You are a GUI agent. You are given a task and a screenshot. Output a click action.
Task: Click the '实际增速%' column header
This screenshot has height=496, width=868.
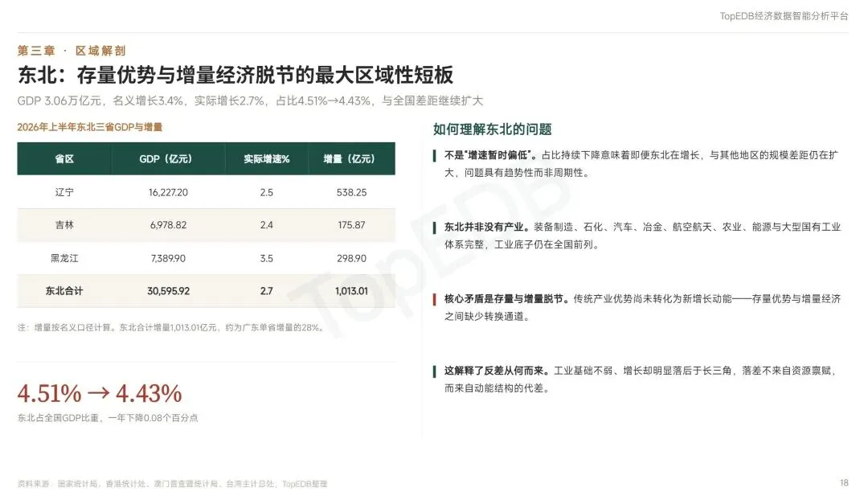(266, 159)
